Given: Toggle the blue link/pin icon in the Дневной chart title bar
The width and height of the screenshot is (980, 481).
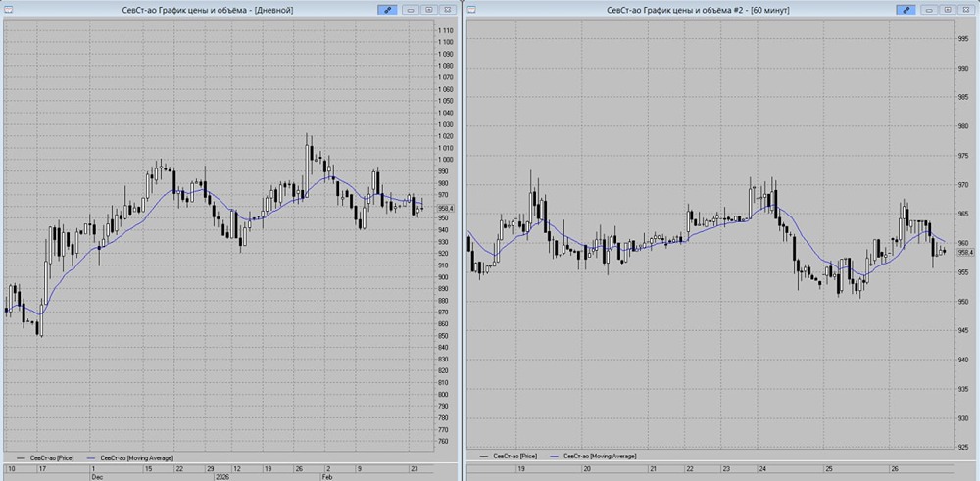Looking at the screenshot, I should coord(387,10).
